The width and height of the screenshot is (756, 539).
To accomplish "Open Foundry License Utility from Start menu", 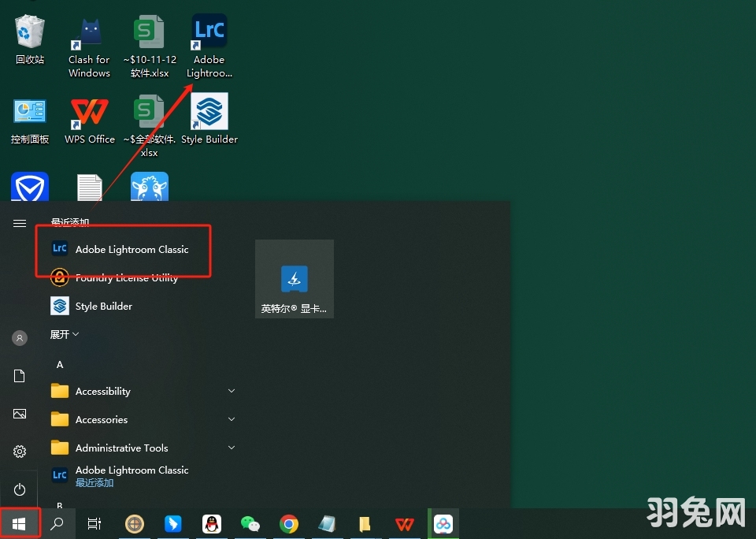I will (x=126, y=277).
